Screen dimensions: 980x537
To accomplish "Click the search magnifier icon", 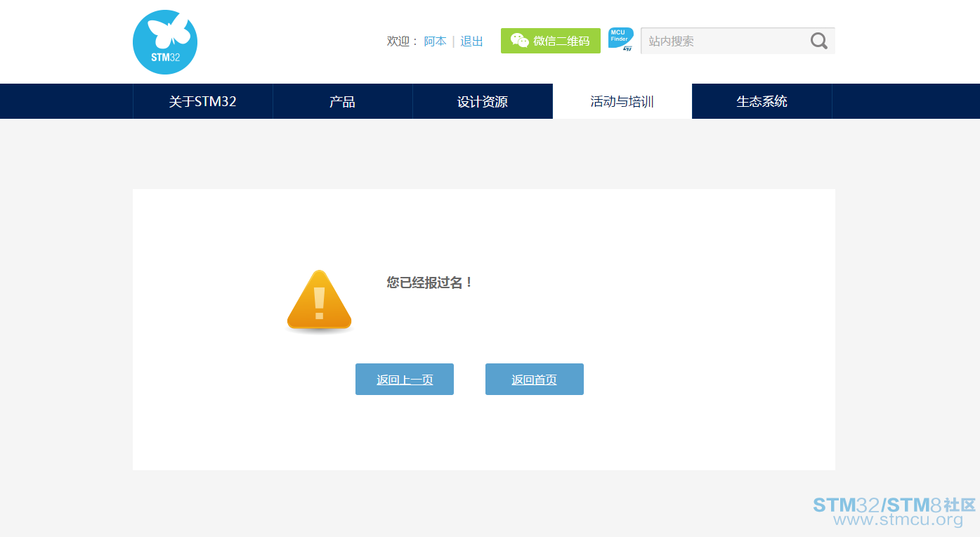I will tap(818, 41).
